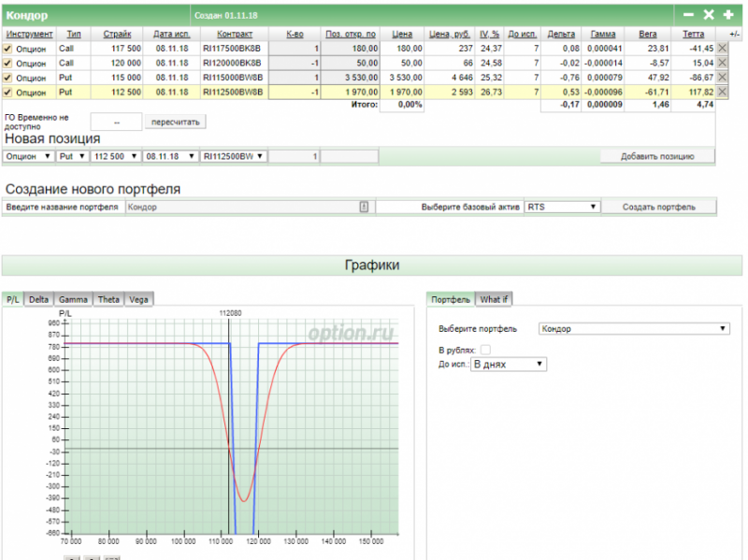This screenshot has width=748, height=560.
Task: Expand the 'Выберите портфель' Кондор dropdown
Action: [634, 329]
